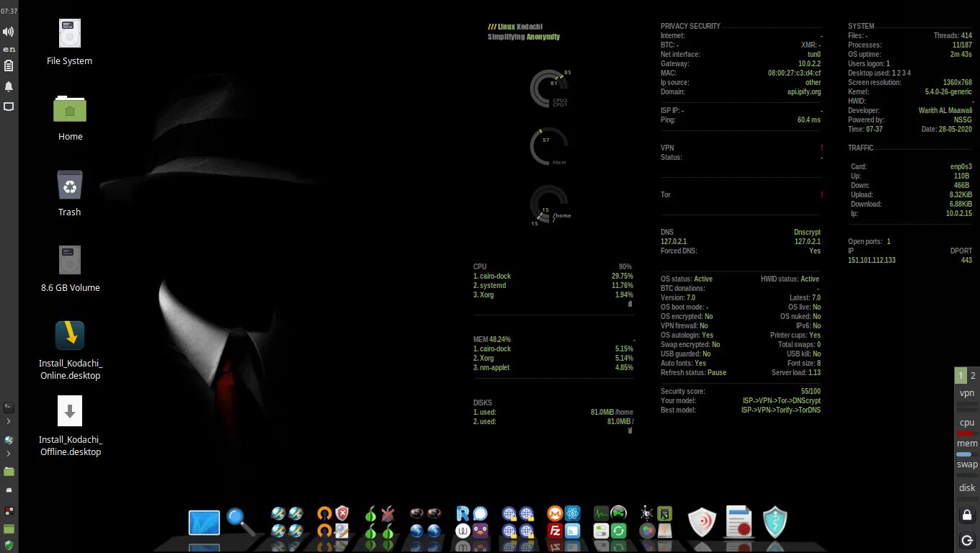Click the 'systemd' CPU process row

point(553,286)
